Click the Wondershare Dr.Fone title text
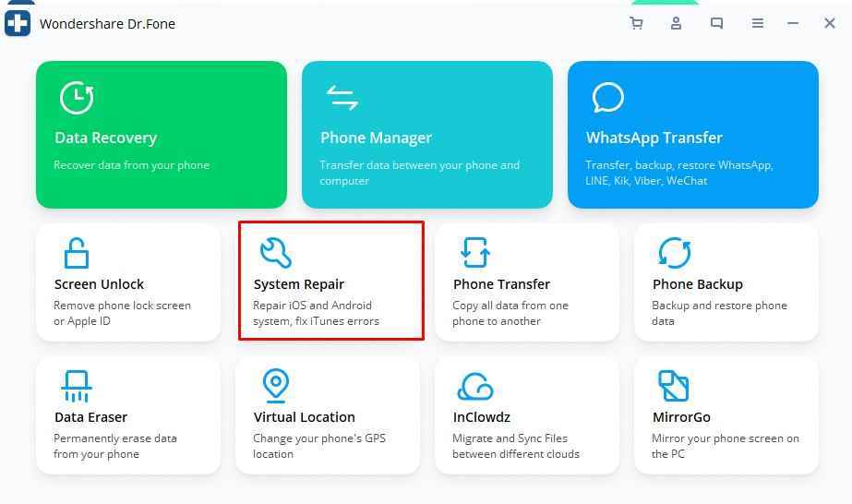This screenshot has height=504, width=852. tap(108, 24)
